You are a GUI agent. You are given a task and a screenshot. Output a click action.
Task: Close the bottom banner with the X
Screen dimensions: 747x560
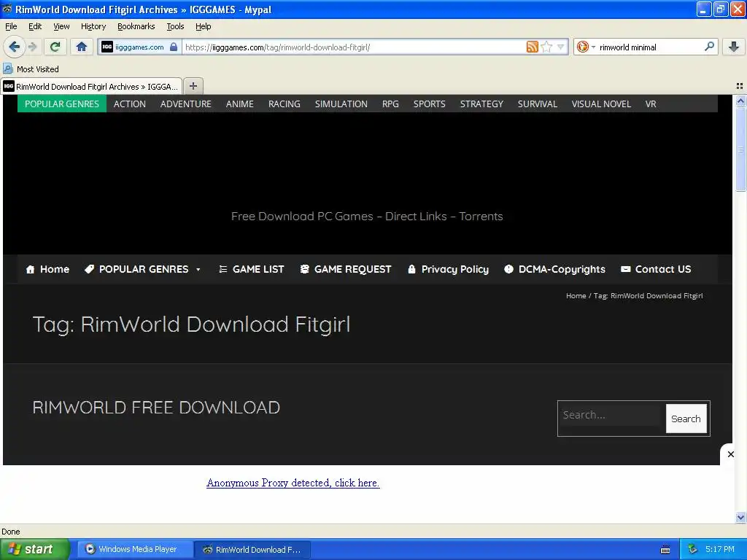click(730, 454)
